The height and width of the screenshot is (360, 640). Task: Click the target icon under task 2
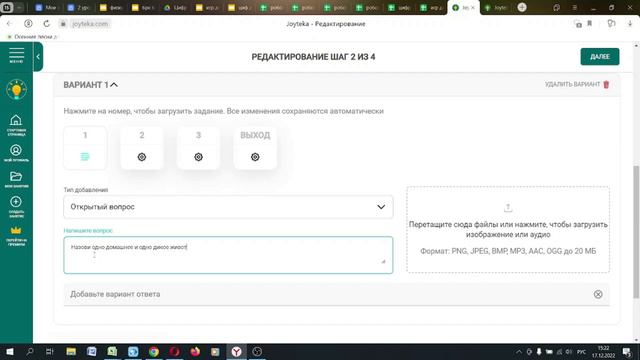[142, 157]
